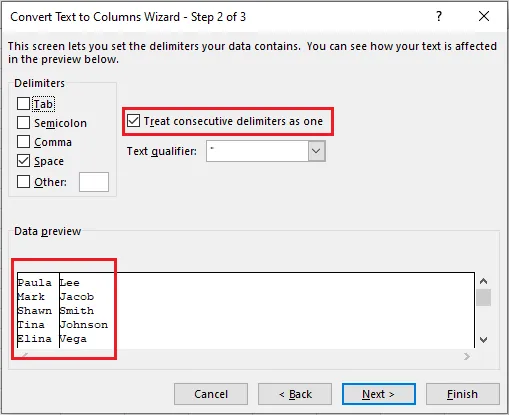Select 'Mark' in the data preview
The image size is (509, 415).
[31, 297]
